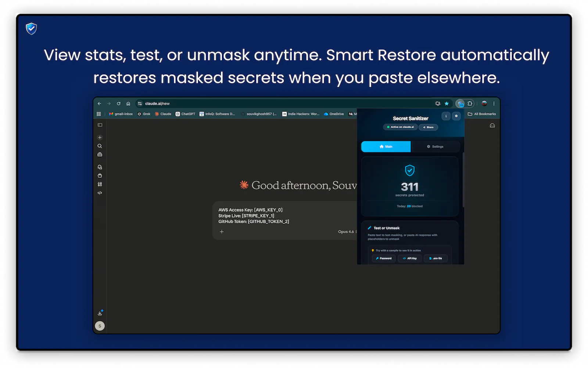Switch to the Main tab
The height and width of the screenshot is (368, 588).
(x=386, y=146)
